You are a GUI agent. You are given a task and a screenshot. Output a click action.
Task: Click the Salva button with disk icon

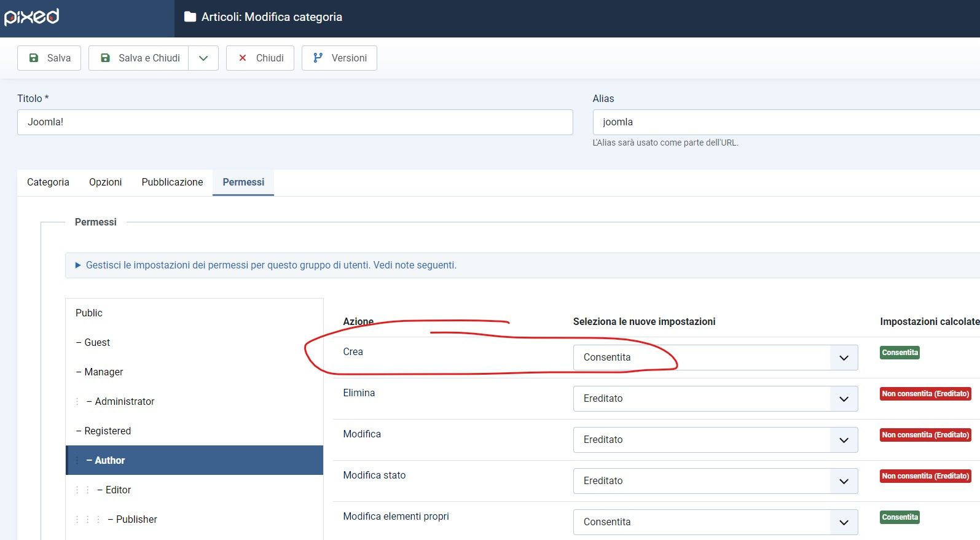pos(49,58)
